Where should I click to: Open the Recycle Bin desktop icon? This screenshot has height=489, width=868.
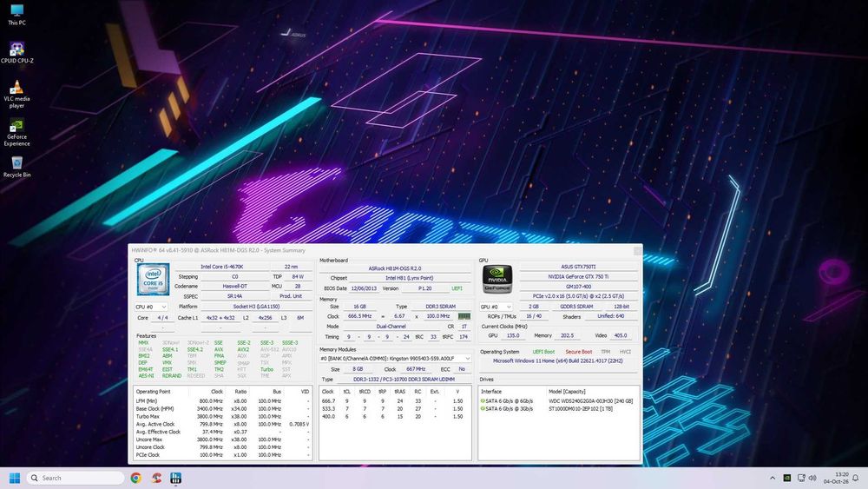tap(16, 167)
